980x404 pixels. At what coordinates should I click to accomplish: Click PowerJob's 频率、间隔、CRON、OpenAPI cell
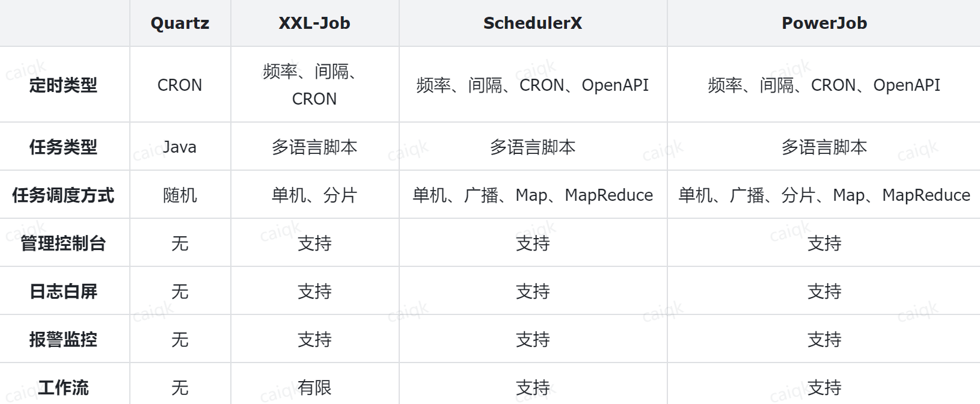point(824,85)
